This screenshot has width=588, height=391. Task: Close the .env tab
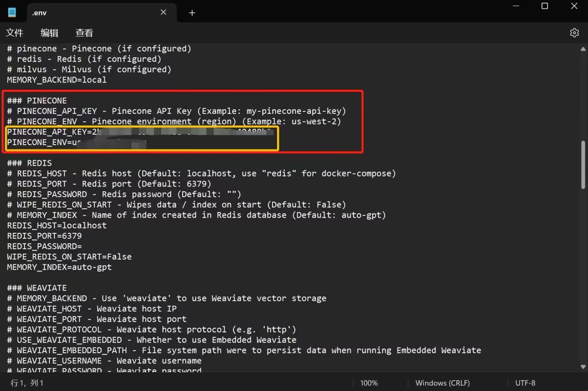(163, 12)
